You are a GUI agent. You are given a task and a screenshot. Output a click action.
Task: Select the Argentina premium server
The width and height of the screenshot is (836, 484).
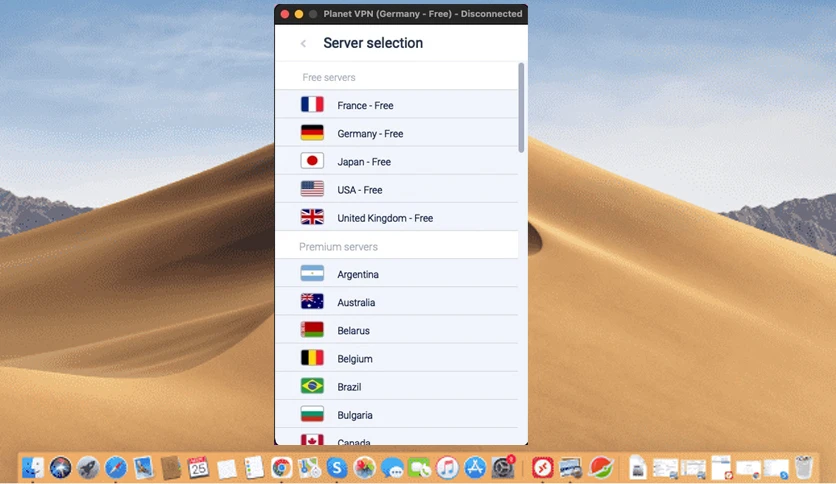pyautogui.click(x=397, y=273)
